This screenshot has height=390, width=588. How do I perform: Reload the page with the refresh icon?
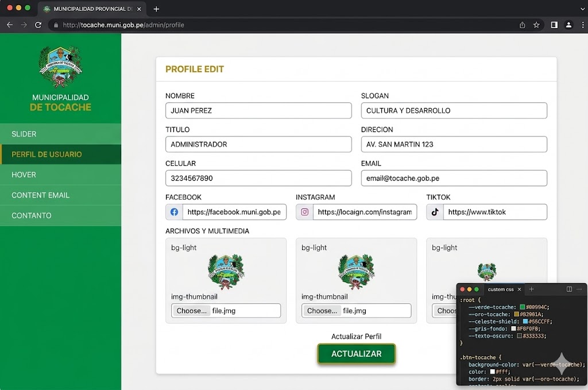tap(38, 25)
